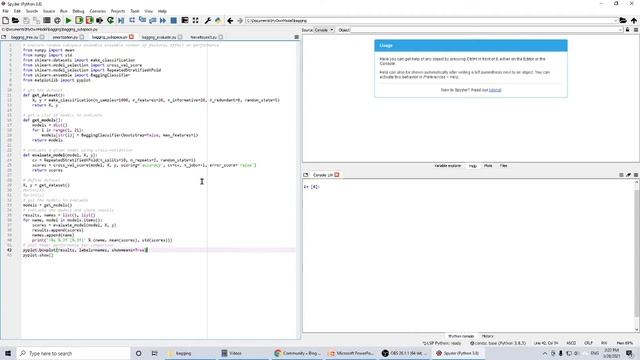Open PYTHONPATH manager icon
640x360 pixels.
click(x=218, y=20)
